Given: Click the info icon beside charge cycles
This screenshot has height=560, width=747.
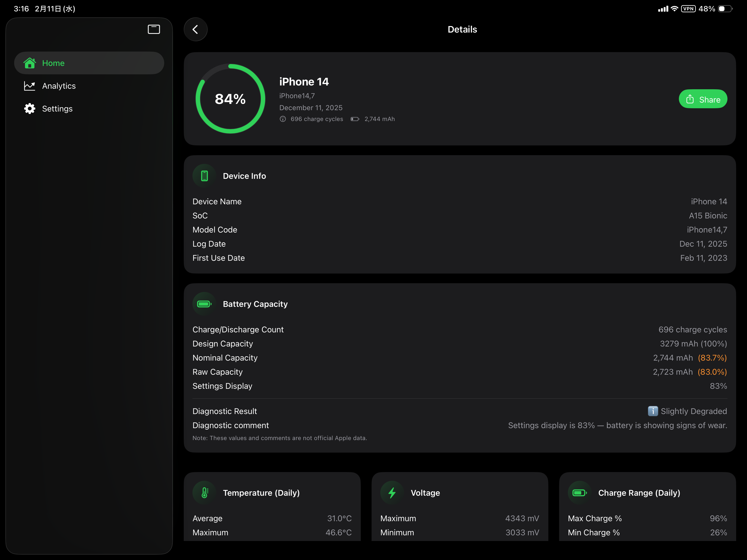Looking at the screenshot, I should [x=283, y=119].
